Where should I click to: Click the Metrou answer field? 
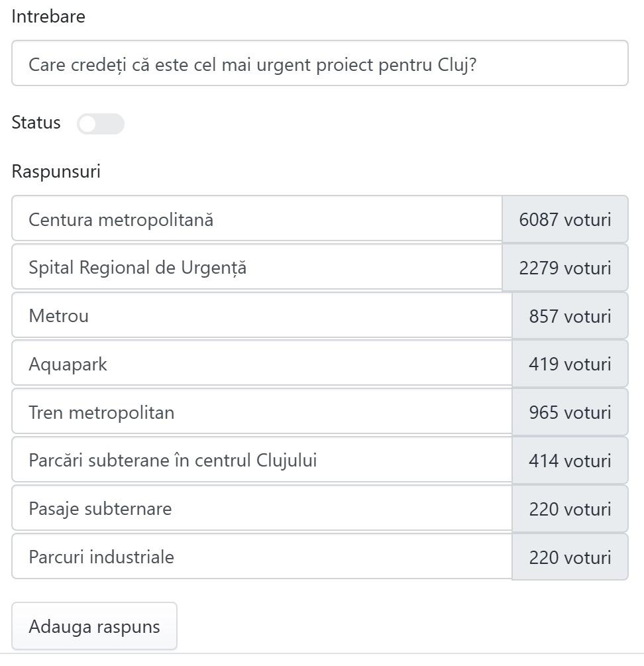point(262,316)
